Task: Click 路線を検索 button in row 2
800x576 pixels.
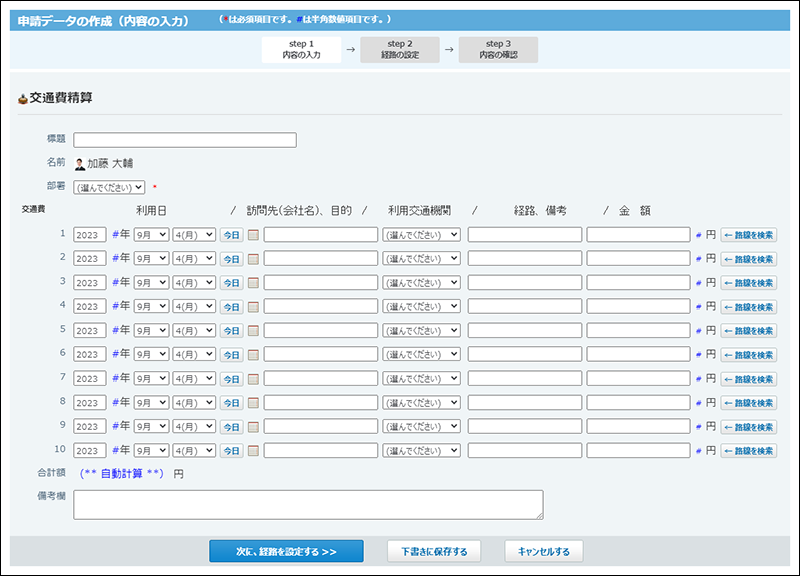Action: pos(749,259)
